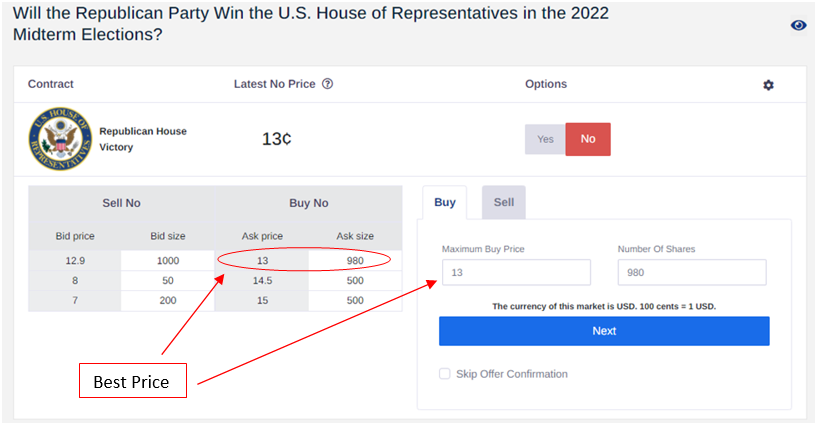Image resolution: width=819 pixels, height=423 pixels.
Task: Click the Number Of Shares field
Action: tap(692, 273)
